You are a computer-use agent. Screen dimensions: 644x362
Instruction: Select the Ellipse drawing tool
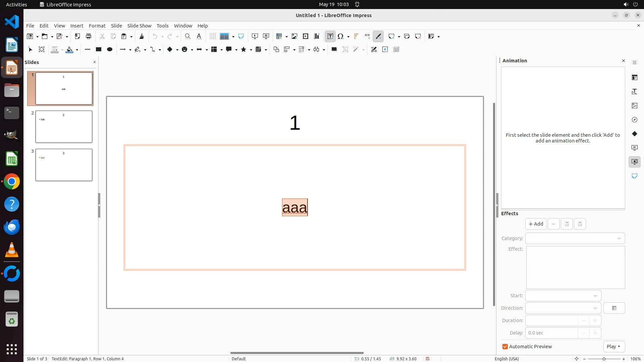(109, 50)
